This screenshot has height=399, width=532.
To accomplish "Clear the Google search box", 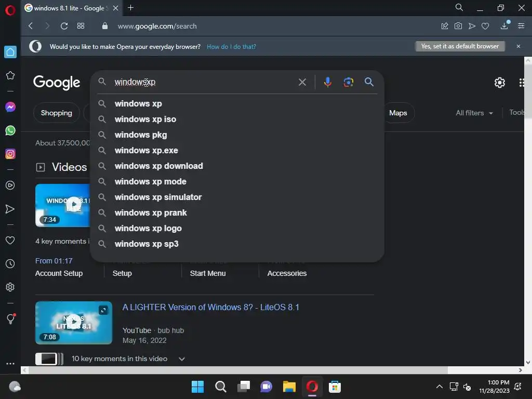I will (x=302, y=82).
